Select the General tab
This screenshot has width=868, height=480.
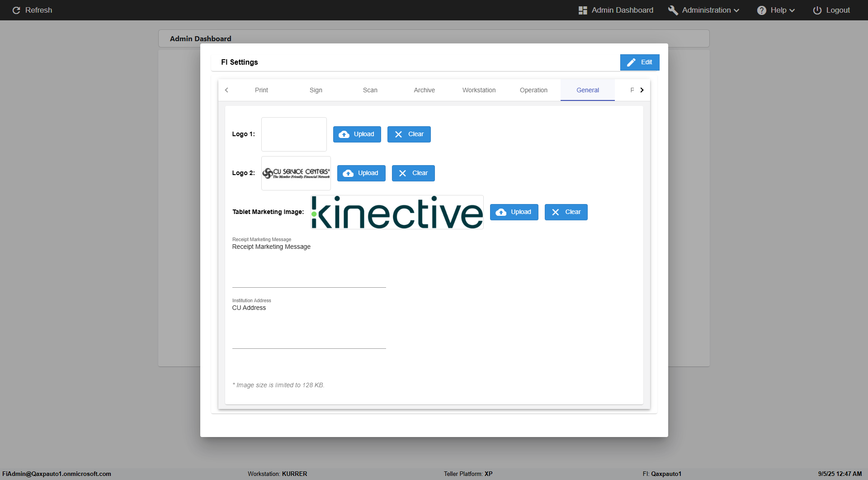pyautogui.click(x=588, y=90)
